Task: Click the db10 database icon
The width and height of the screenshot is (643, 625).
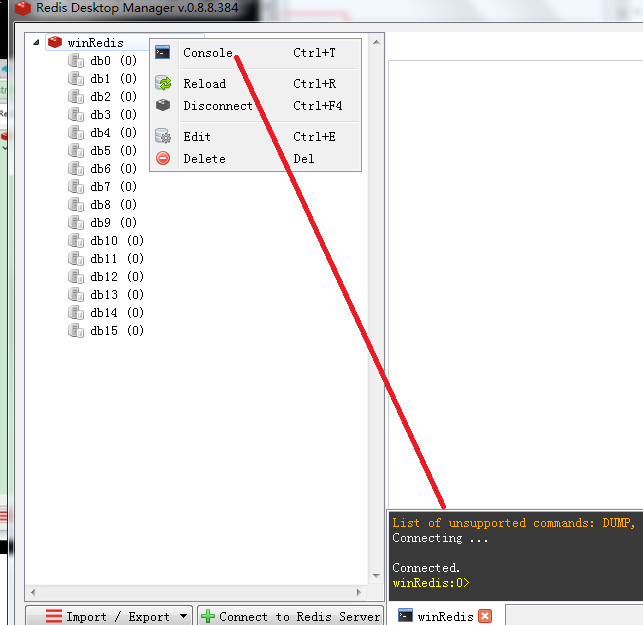Action: [x=76, y=241]
